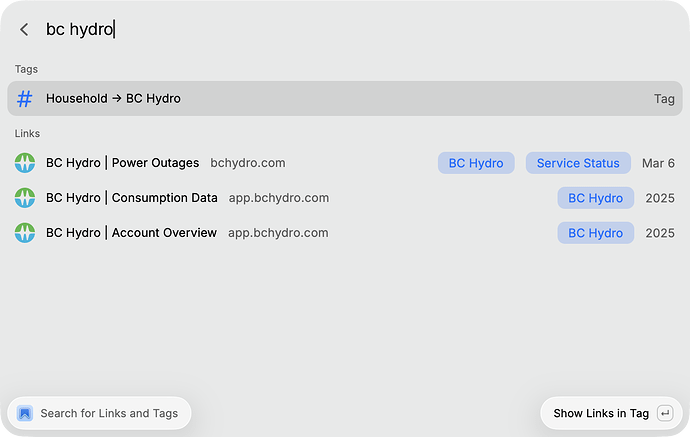
Task: Click 'app.bchydro.com' in the Account Overview row
Action: pyautogui.click(x=278, y=233)
